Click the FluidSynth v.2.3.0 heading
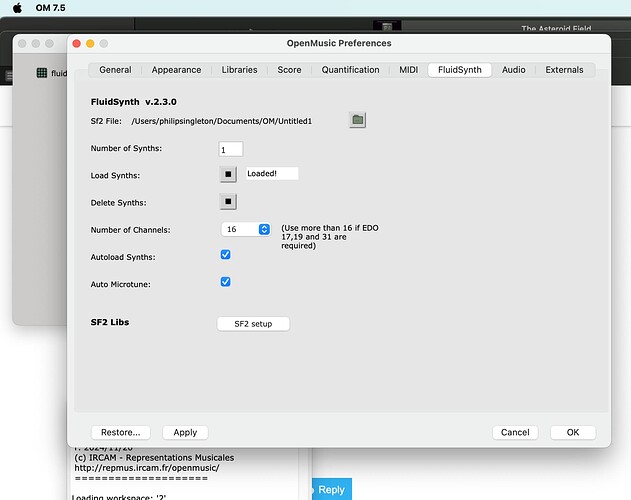This screenshot has height=500, width=631. (x=134, y=102)
